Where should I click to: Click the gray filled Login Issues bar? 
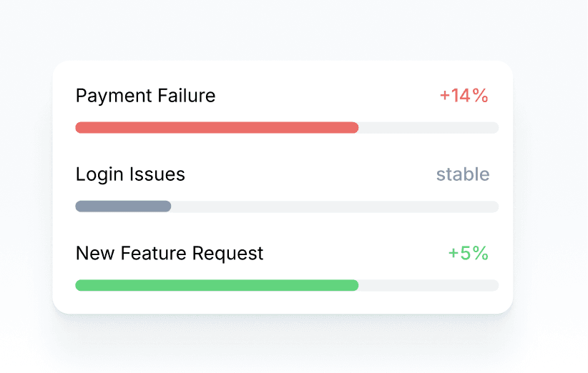[123, 207]
